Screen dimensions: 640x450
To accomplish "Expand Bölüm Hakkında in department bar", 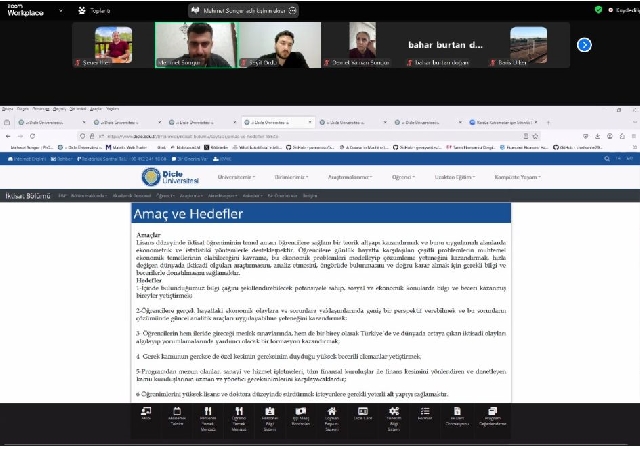I will [x=89, y=196].
